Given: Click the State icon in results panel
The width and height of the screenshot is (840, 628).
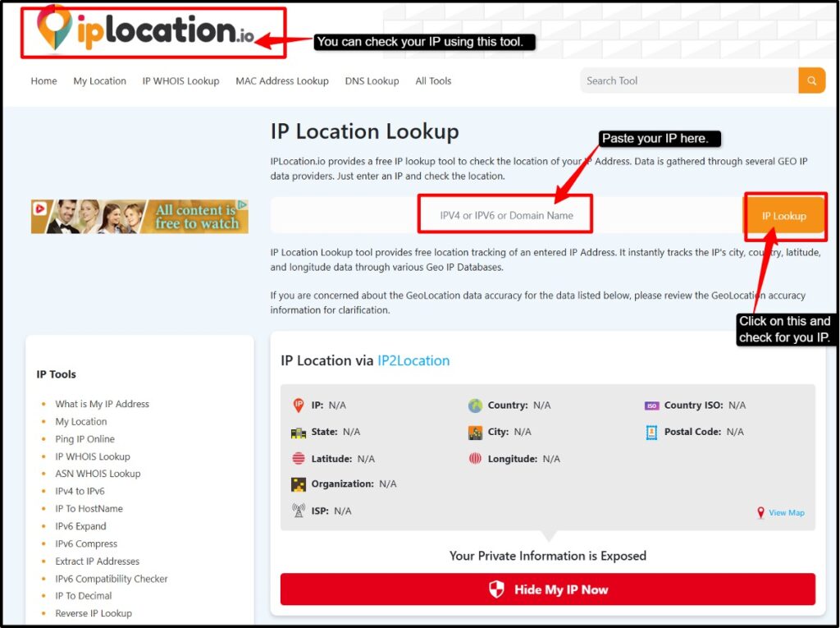Looking at the screenshot, I should (299, 433).
